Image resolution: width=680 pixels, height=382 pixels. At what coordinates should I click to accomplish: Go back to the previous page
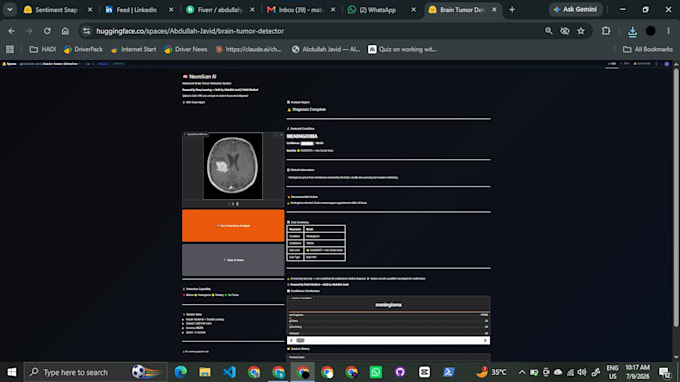[x=12, y=31]
